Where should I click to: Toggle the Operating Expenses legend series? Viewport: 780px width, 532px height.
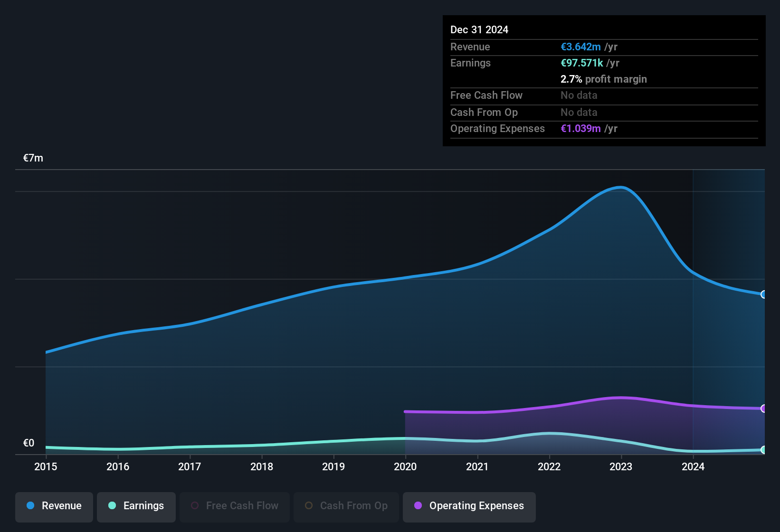(x=469, y=506)
